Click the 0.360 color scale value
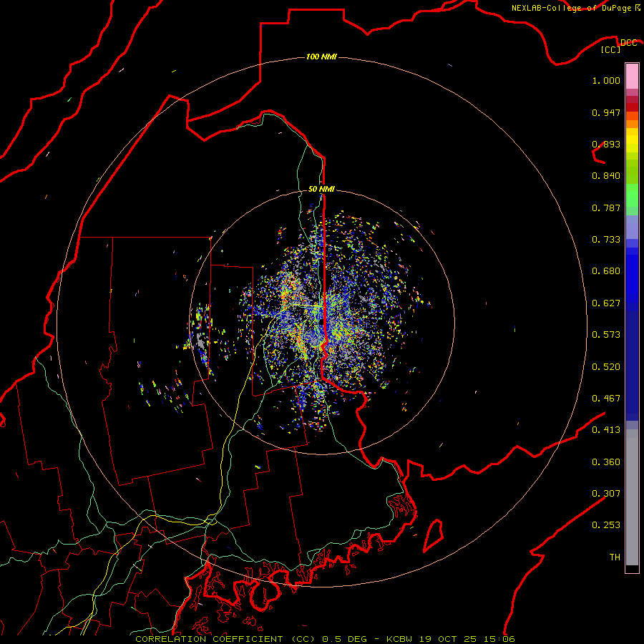 coord(606,462)
